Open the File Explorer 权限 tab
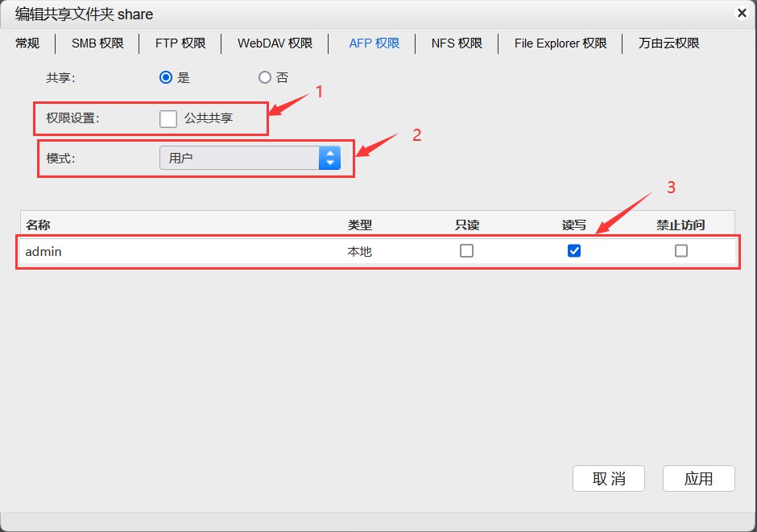The image size is (757, 532). click(561, 43)
